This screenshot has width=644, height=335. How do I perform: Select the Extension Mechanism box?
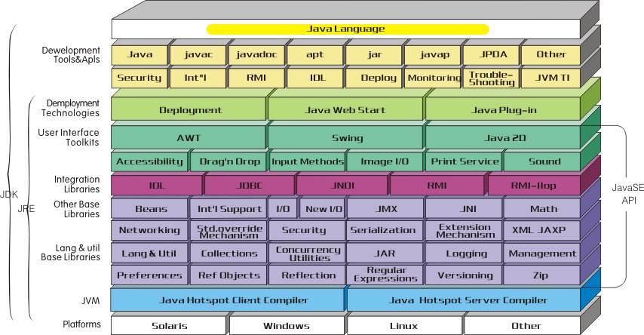click(464, 231)
